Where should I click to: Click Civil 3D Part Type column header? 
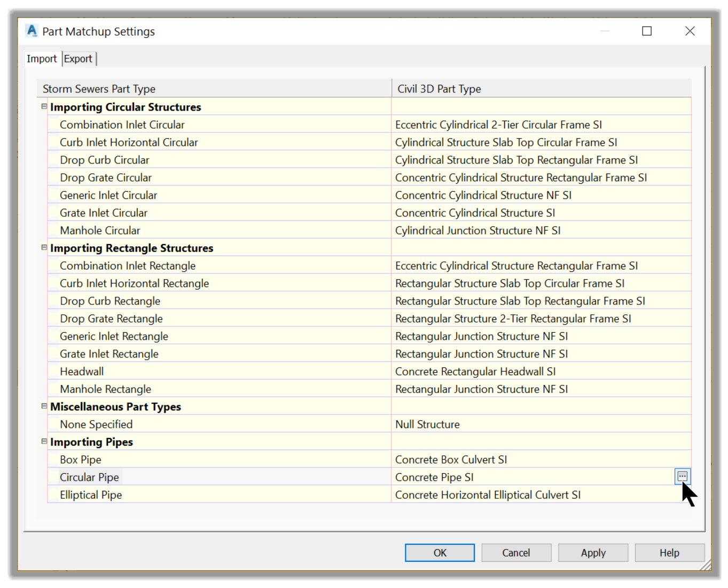click(x=541, y=89)
